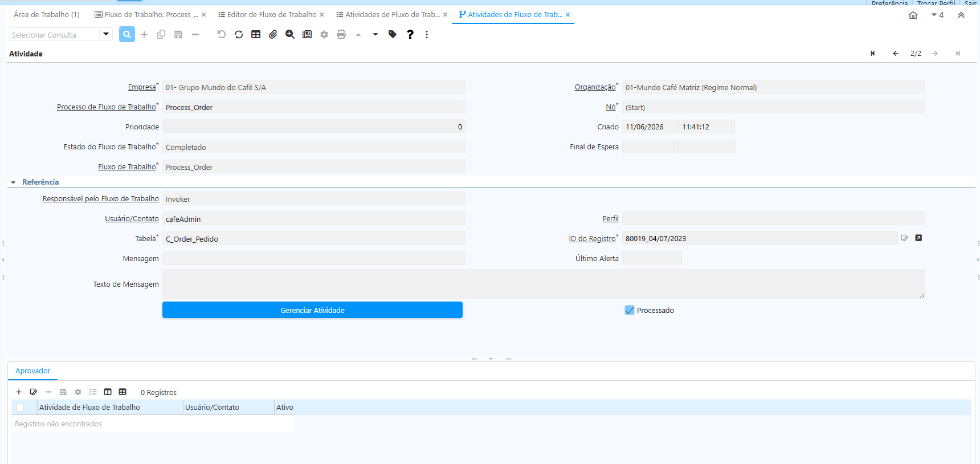
Task: Expand the toolbar down-arrow menu
Action: (x=375, y=35)
